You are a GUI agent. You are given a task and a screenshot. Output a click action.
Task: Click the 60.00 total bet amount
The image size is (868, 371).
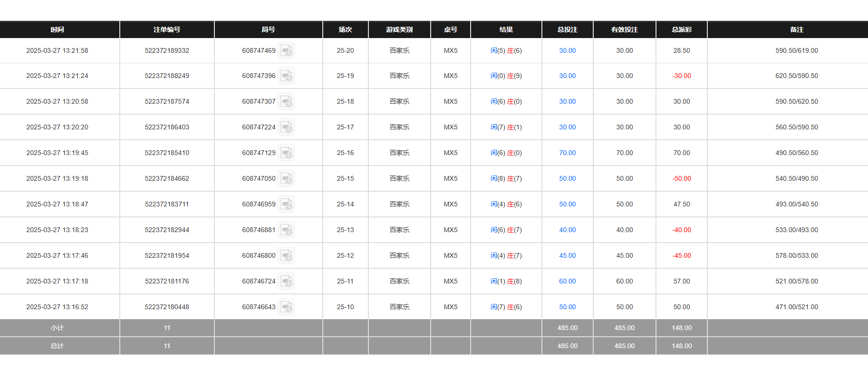(567, 282)
